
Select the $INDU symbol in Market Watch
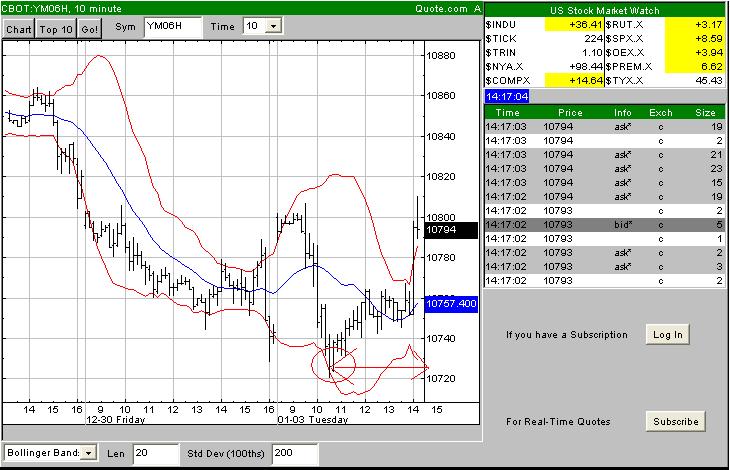(500, 25)
